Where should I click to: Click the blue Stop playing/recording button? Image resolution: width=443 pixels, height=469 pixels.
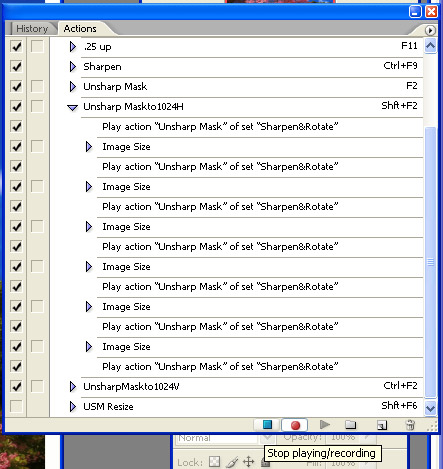(267, 425)
